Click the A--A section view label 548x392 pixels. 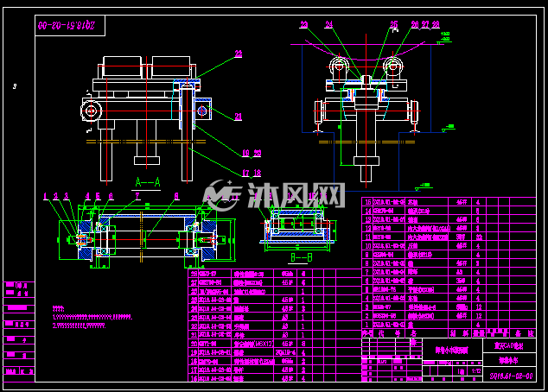point(148,182)
